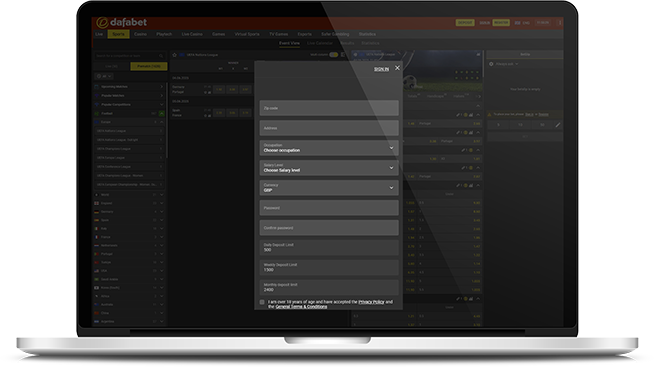Click the Zip code input field
Screen dimensions: 654x368
329,108
